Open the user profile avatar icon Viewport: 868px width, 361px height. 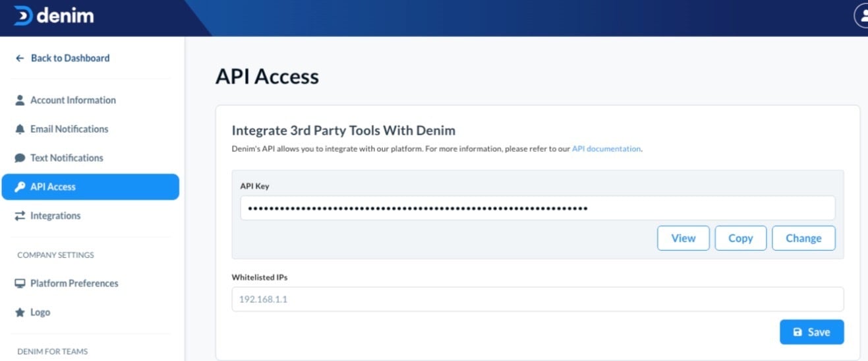pyautogui.click(x=862, y=15)
